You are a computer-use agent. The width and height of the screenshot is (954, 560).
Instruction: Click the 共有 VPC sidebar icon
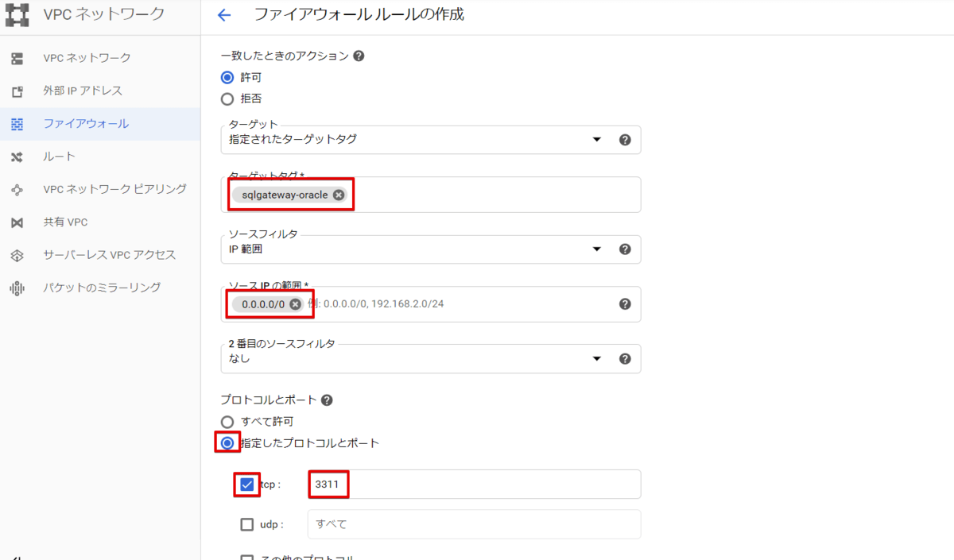[17, 222]
